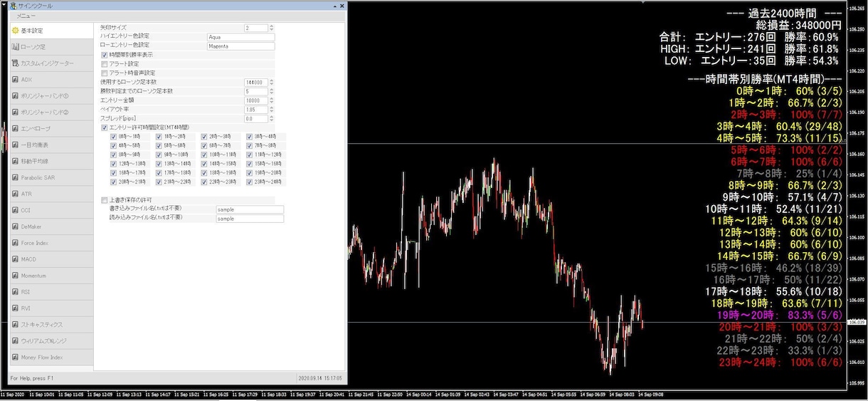Adjust 勝敗判定までのローソク足本数 spinner arrows

click(x=271, y=91)
